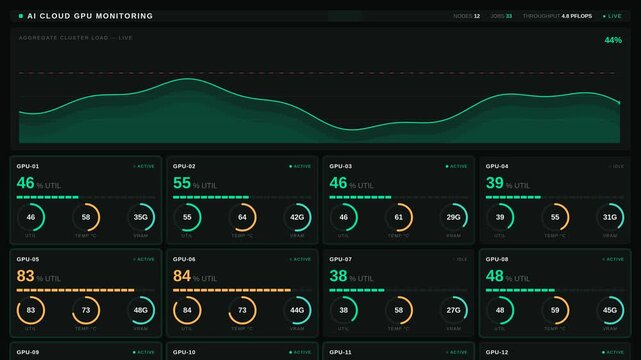The height and width of the screenshot is (360, 641).
Task: Click the end point marker of the load curve
Action: point(619,103)
